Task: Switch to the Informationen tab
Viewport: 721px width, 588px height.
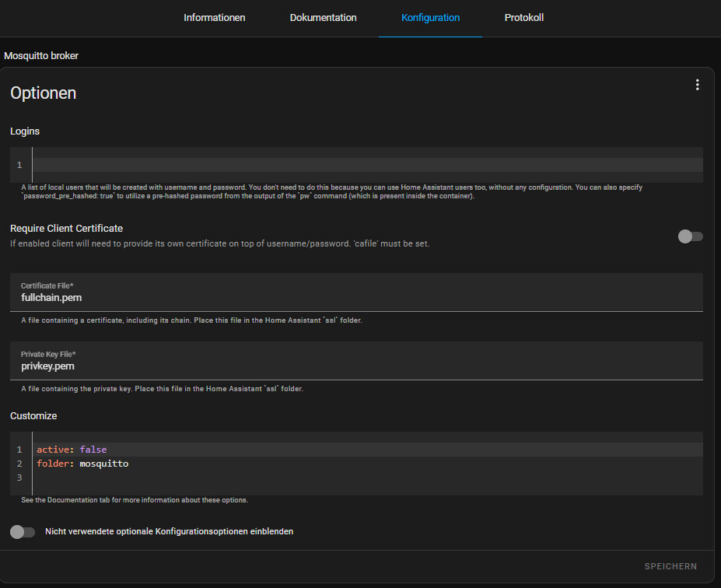Action: pyautogui.click(x=214, y=18)
